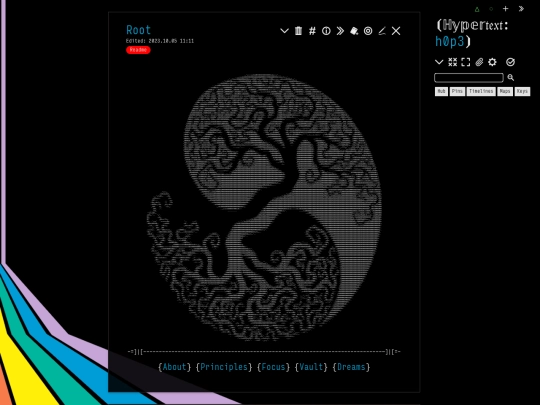Click the paperclip import icon in the sidebar
The height and width of the screenshot is (405, 540).
pos(479,62)
